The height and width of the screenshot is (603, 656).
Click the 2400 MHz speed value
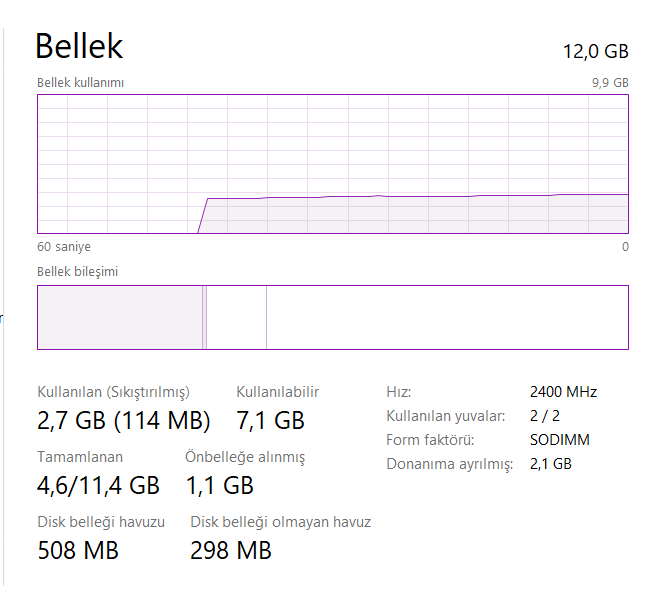coord(563,392)
